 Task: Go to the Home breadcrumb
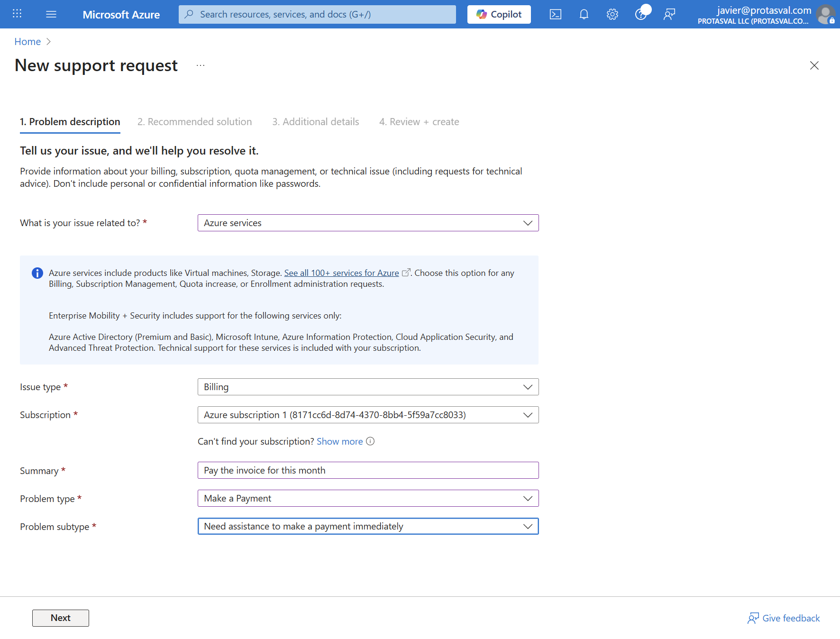click(27, 42)
